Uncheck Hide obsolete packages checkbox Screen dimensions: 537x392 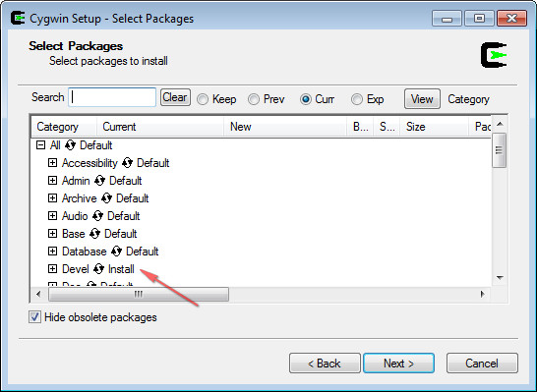pos(34,317)
